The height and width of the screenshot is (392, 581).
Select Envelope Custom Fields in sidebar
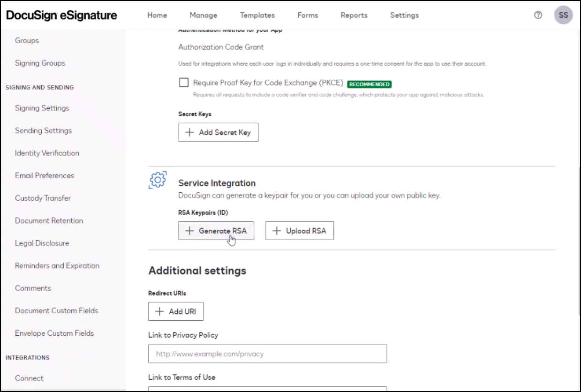[x=54, y=333]
